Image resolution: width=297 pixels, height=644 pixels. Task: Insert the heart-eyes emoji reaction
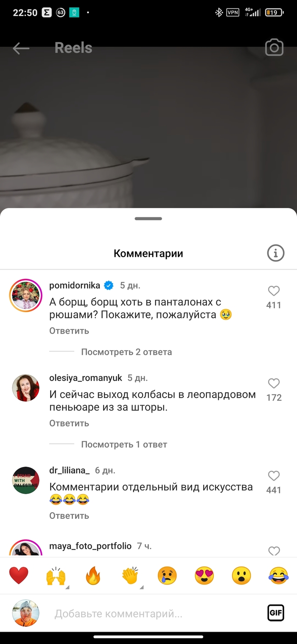point(205,576)
